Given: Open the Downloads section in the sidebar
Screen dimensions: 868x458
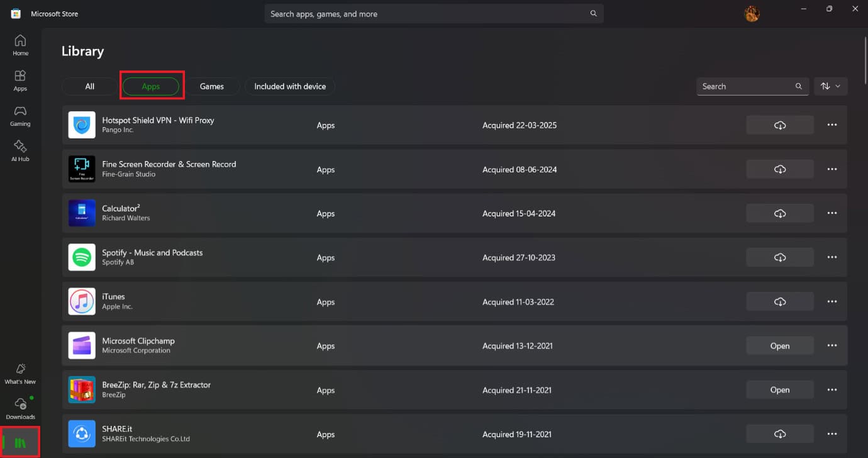Looking at the screenshot, I should pyautogui.click(x=20, y=409).
